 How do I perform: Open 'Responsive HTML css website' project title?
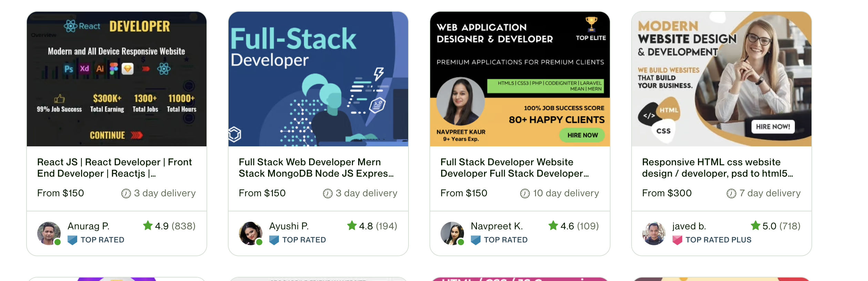718,168
